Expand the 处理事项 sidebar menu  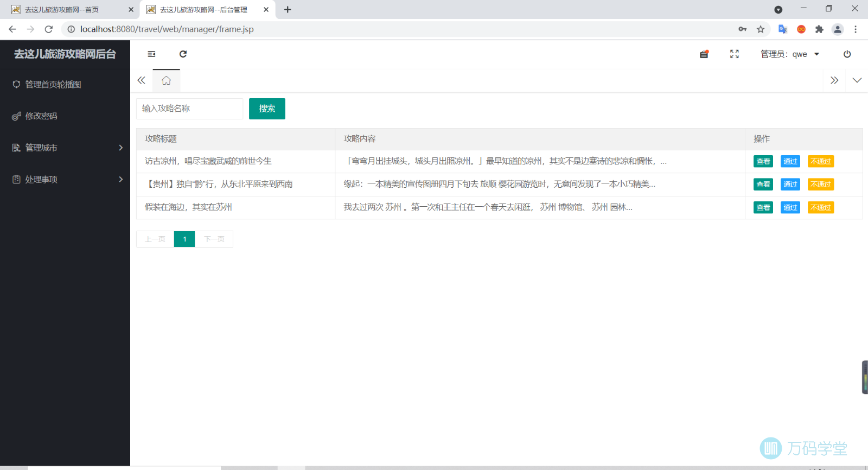(x=65, y=179)
